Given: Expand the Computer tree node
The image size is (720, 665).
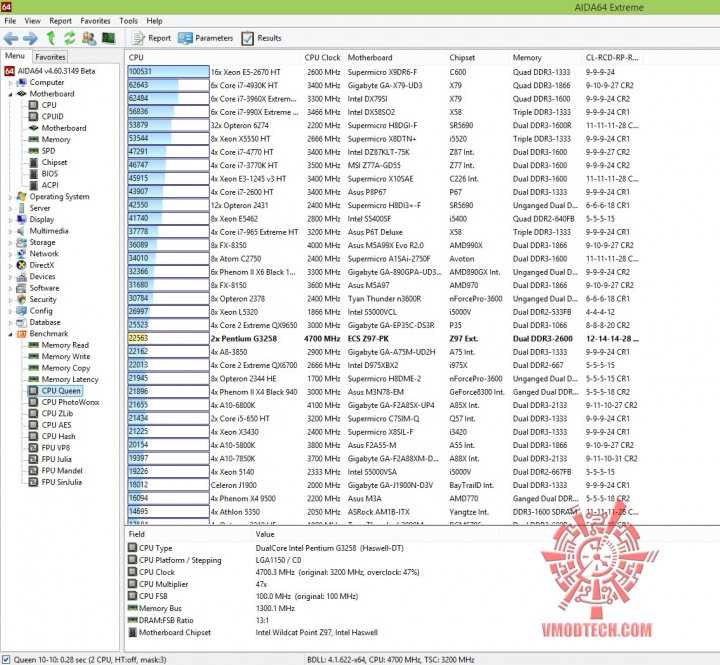Looking at the screenshot, I should 10,83.
